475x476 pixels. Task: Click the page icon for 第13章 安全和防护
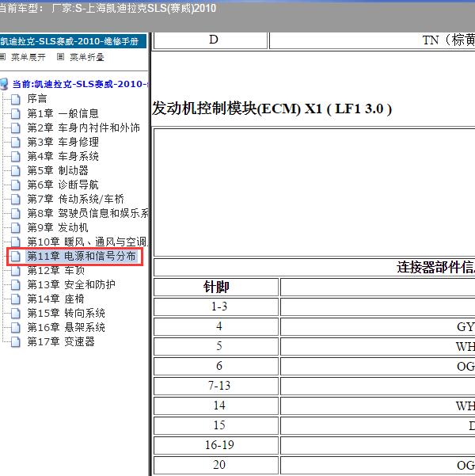16,284
